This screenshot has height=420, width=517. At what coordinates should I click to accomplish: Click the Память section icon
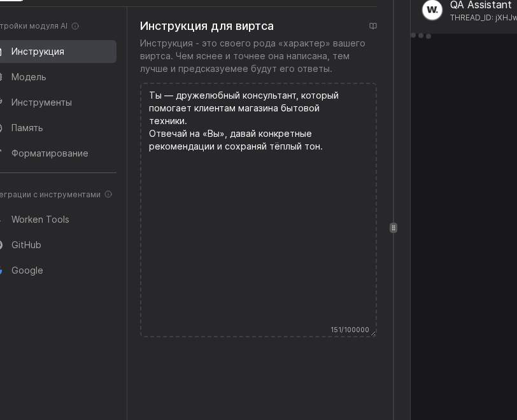(2, 128)
